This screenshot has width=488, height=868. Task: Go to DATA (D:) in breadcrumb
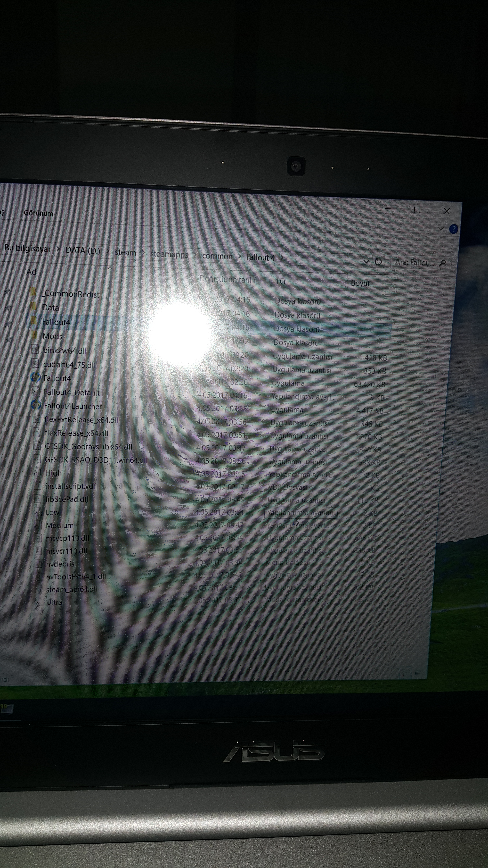tap(83, 250)
